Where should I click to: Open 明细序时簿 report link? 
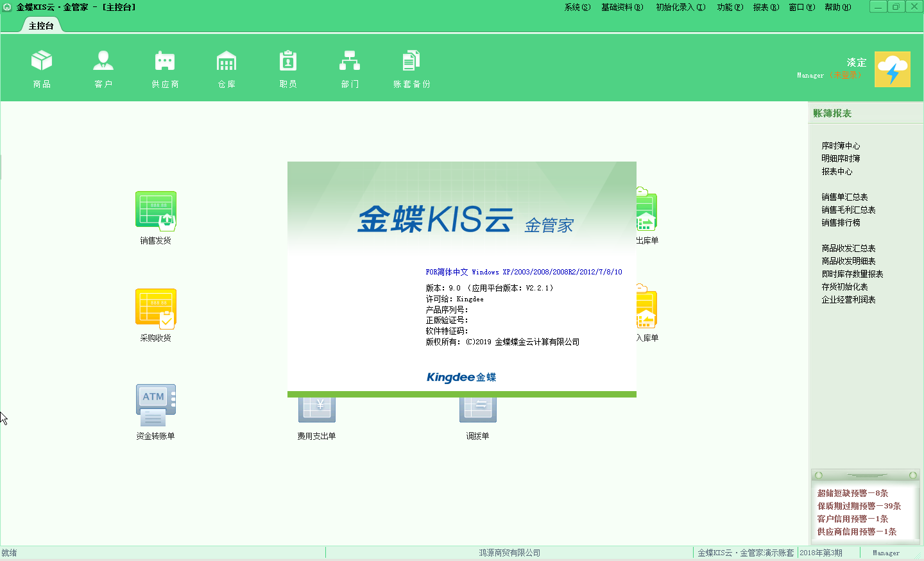pyautogui.click(x=841, y=158)
